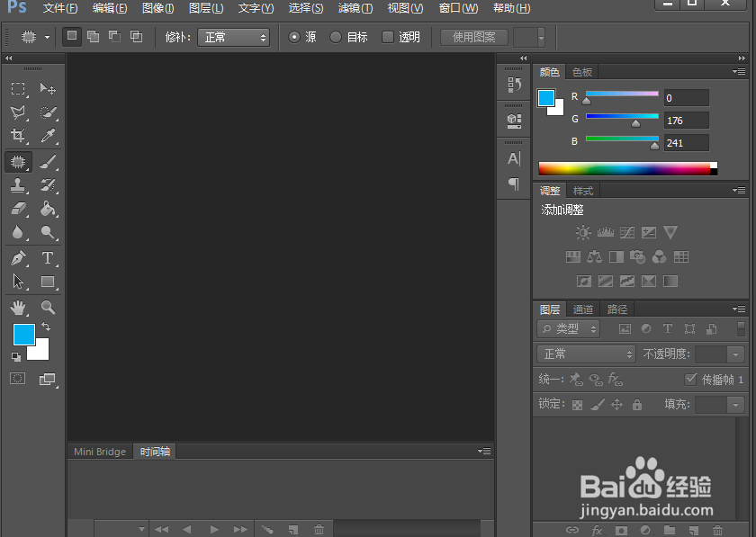Select the Horizontal Type tool
This screenshot has height=537, width=756.
point(47,258)
